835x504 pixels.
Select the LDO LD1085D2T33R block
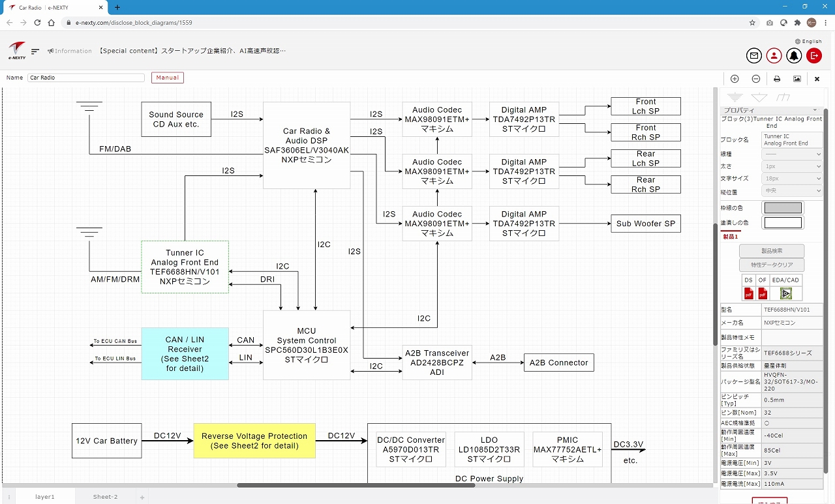tap(489, 449)
